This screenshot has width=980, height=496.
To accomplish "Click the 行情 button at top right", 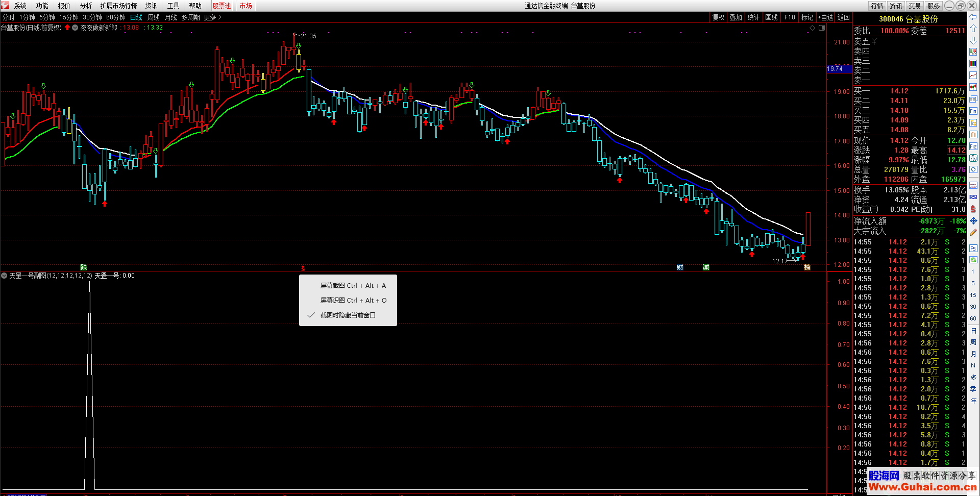I will pyautogui.click(x=877, y=6).
